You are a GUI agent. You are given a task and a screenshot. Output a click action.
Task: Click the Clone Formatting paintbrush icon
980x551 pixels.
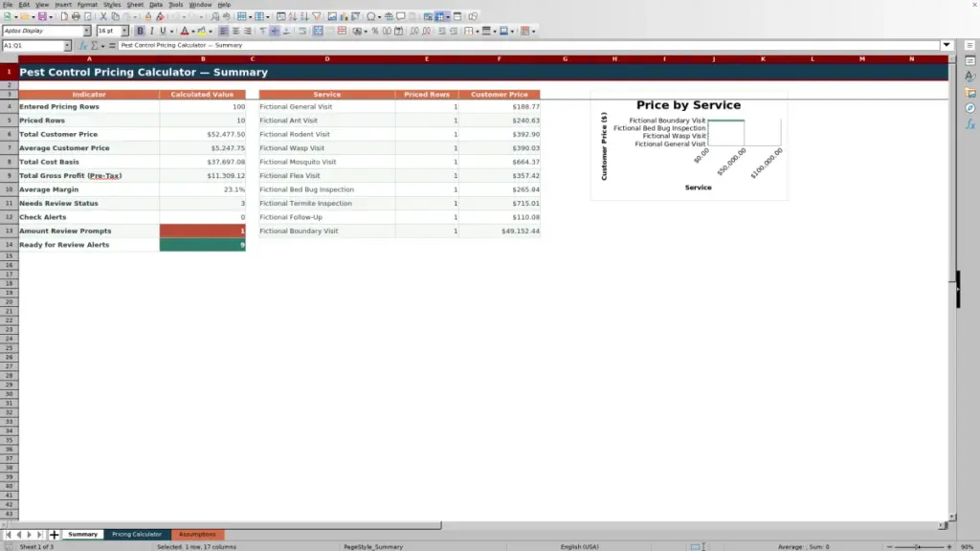point(148,16)
